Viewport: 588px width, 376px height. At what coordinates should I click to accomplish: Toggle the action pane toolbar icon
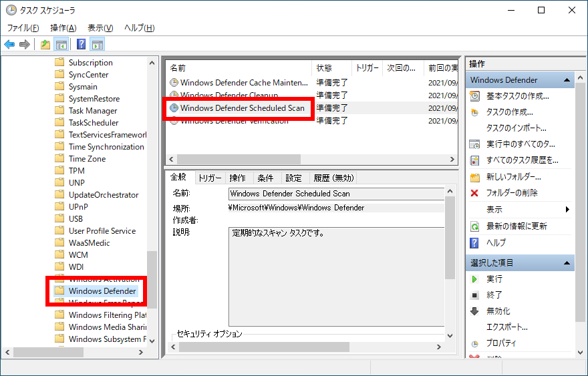(x=97, y=45)
